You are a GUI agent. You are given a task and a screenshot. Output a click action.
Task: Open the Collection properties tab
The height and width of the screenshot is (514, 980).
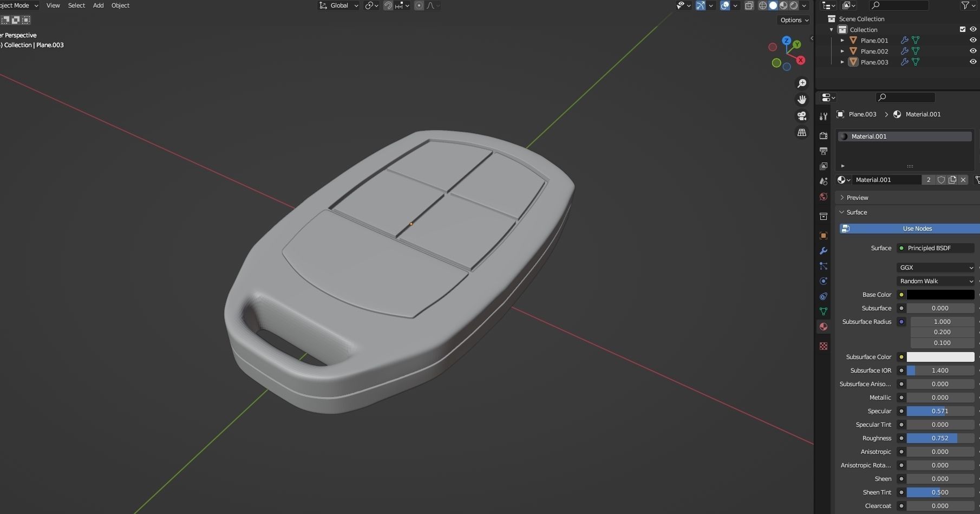click(x=824, y=216)
